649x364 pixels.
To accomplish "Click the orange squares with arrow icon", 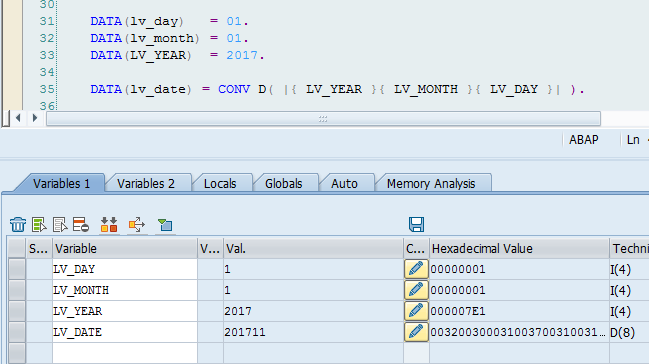I will (137, 225).
